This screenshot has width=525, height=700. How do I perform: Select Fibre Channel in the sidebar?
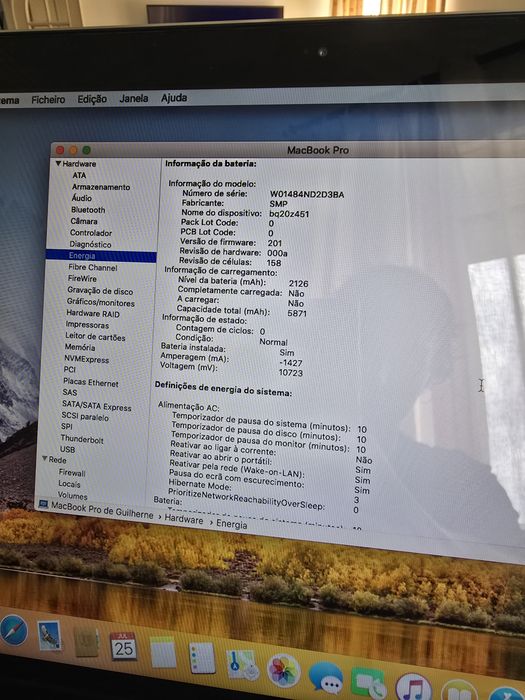(x=92, y=267)
